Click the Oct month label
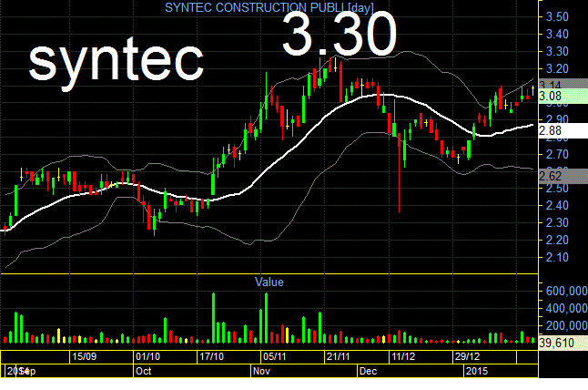The image size is (588, 390). pos(143,371)
